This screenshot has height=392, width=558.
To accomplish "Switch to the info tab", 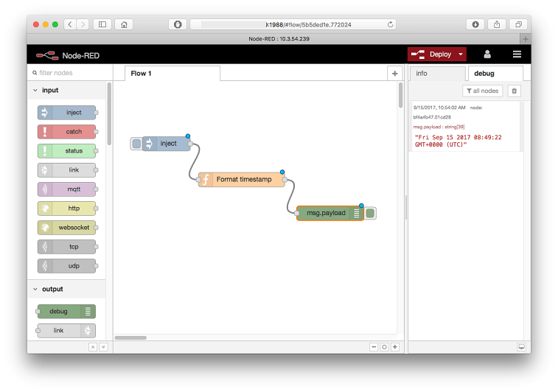I will tap(437, 73).
